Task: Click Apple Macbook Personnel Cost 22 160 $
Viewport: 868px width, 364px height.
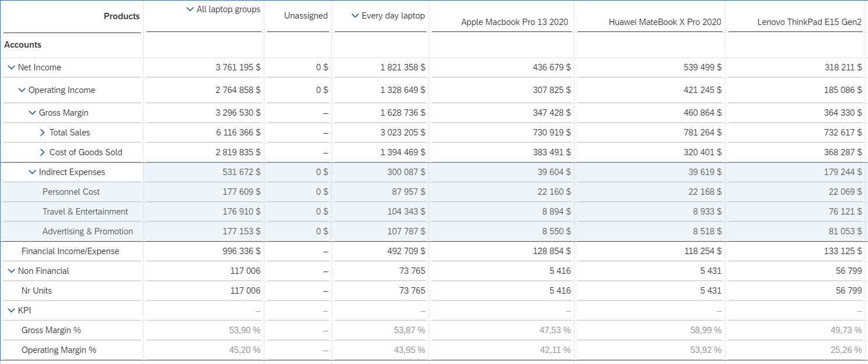Action: (x=554, y=192)
